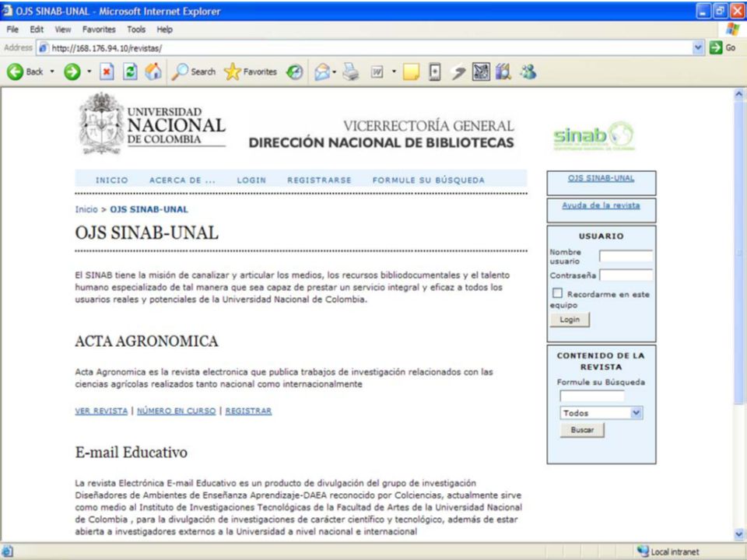The height and width of the screenshot is (560, 747).
Task: Go to the INICIO navigation tab
Action: tap(112, 180)
